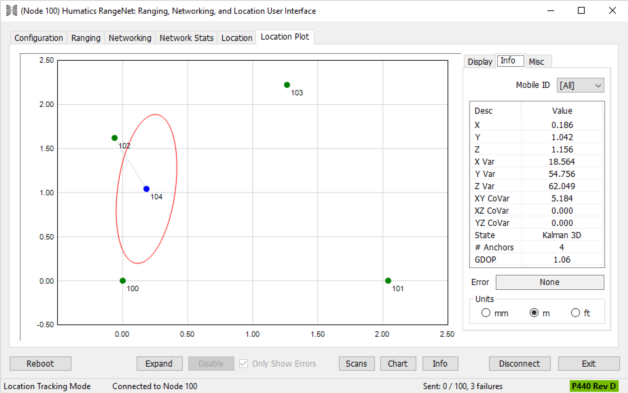This screenshot has height=393, width=628.
Task: Open the Scans window button
Action: (x=356, y=363)
